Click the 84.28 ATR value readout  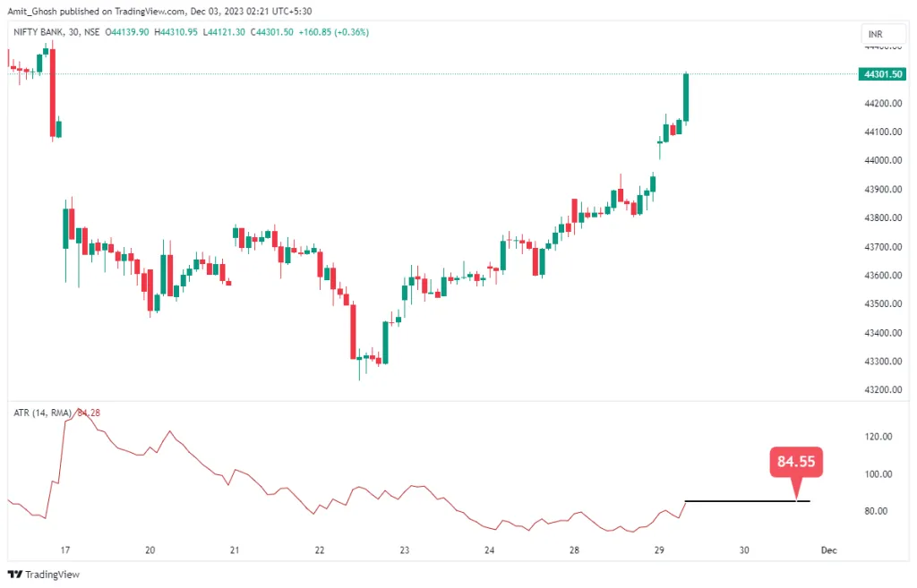88,413
